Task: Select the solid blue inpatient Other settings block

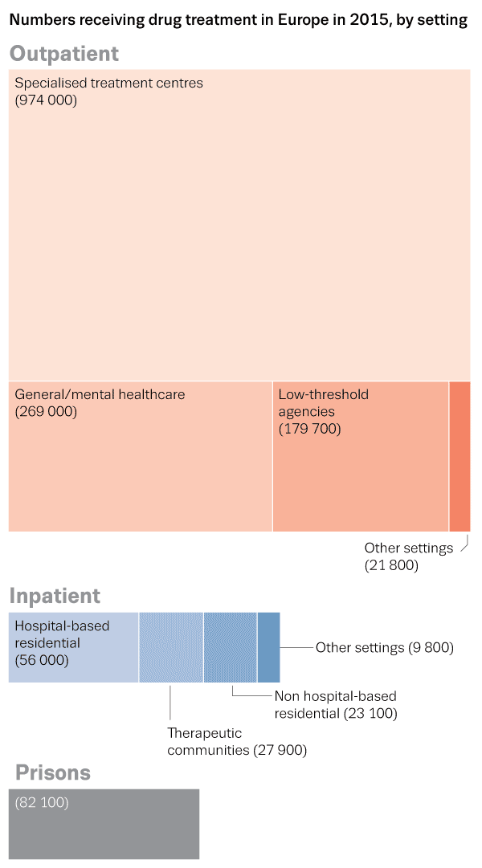Action: 268,647
